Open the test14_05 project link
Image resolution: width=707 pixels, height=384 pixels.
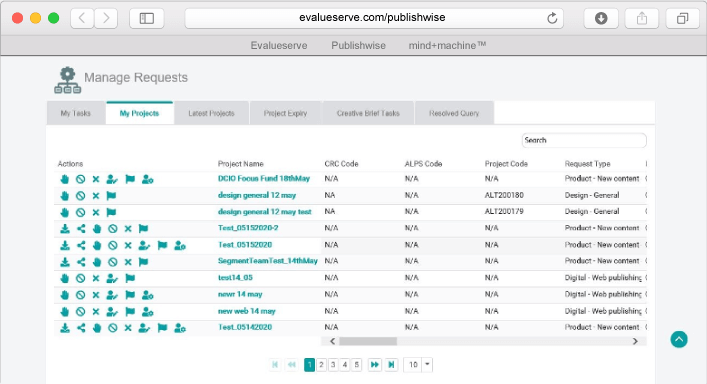pos(235,278)
